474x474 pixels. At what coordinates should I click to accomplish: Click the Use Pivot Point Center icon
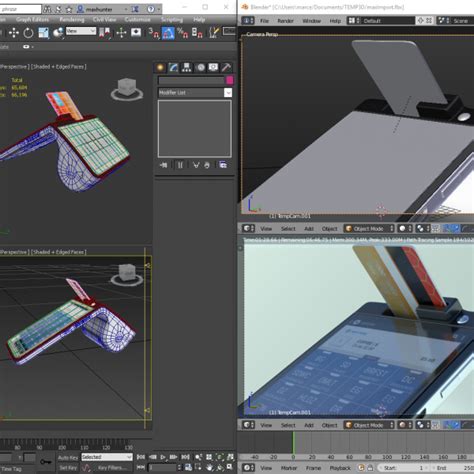(x=105, y=33)
